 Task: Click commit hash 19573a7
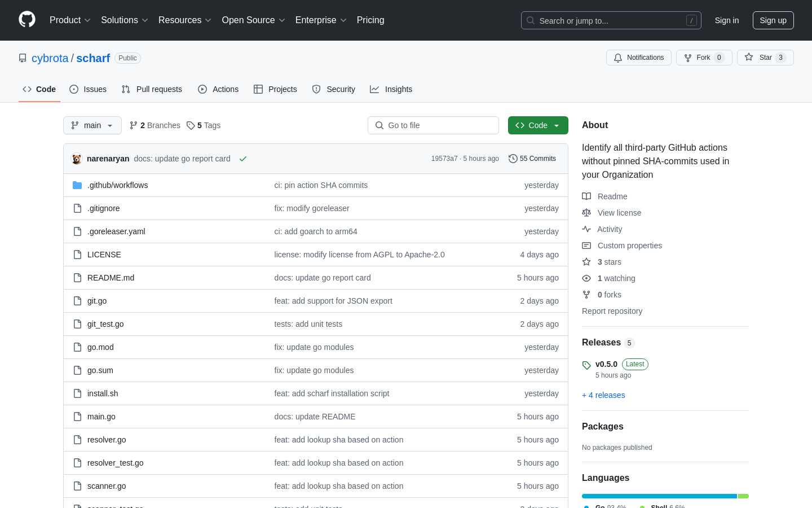pos(444,159)
